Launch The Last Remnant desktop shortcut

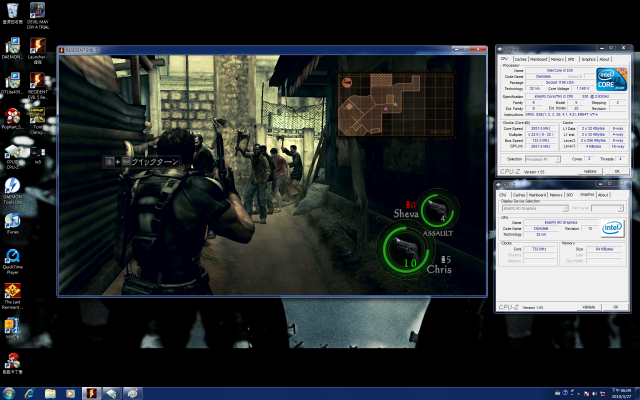(13, 296)
